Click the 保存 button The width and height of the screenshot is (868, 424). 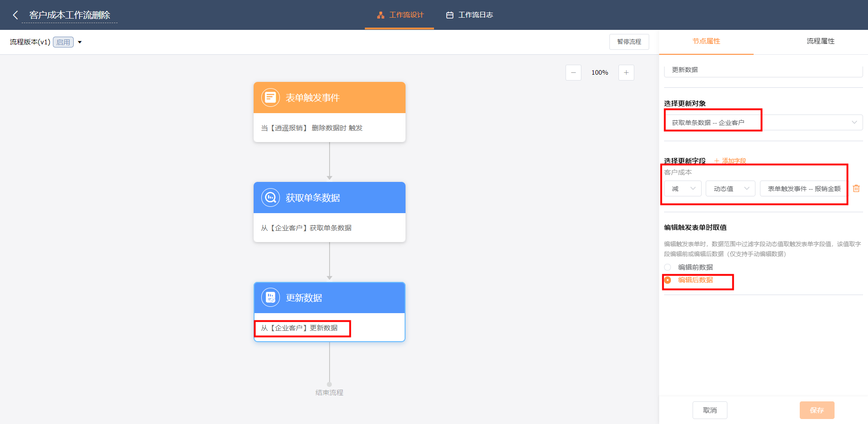(817, 410)
